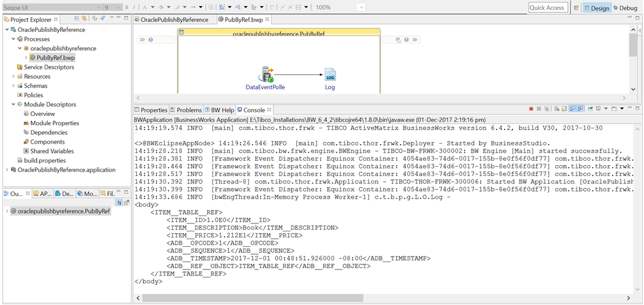The image size is (644, 305).
Task: Click Display Selected Console icon
Action: click(598, 109)
